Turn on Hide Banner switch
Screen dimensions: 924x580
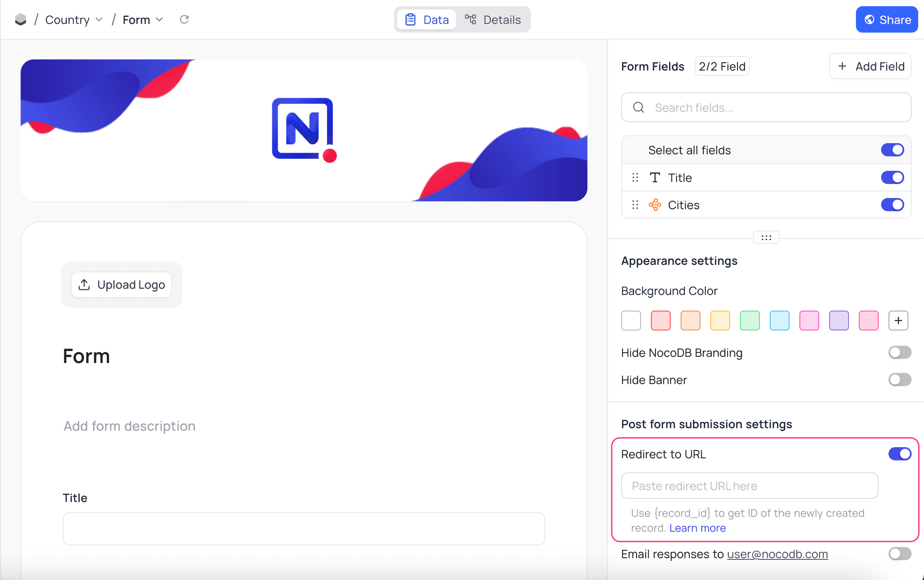tap(900, 380)
